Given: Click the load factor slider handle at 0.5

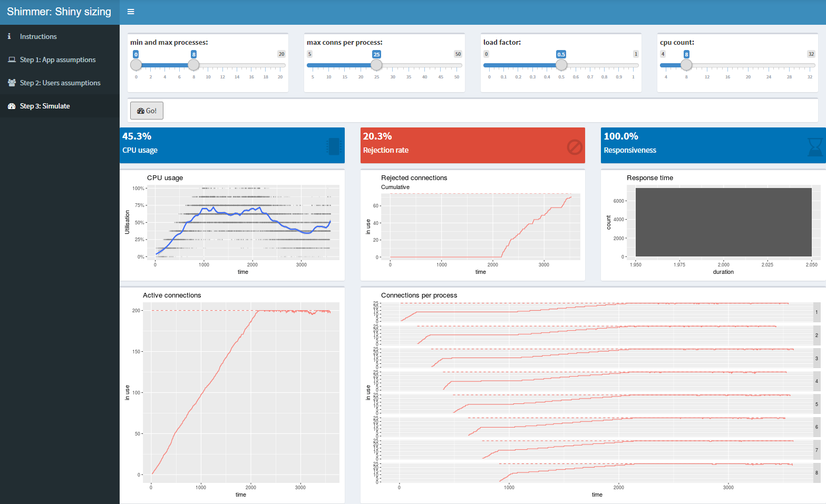Looking at the screenshot, I should point(561,65).
